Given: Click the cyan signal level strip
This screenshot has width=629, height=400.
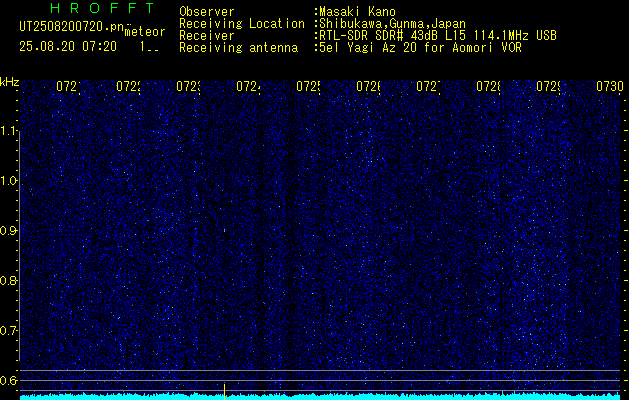Looking at the screenshot, I should click(x=320, y=396).
